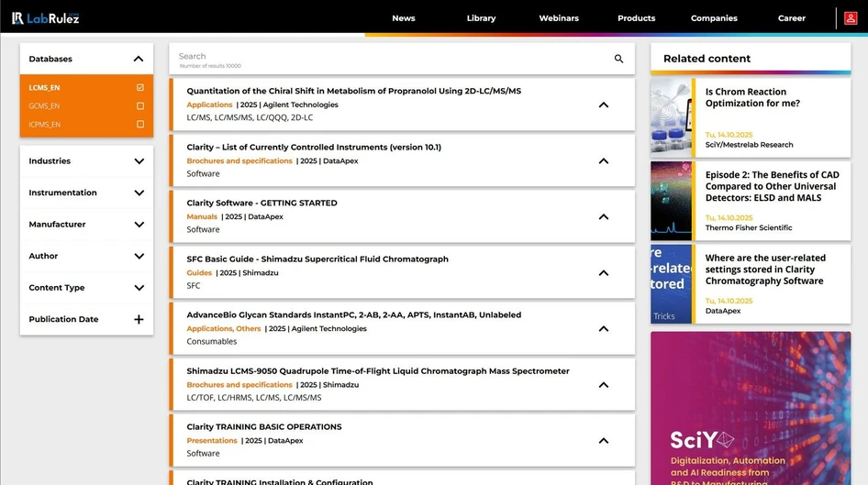Screen dimensions: 868x485
Task: Click the LabRulez logo
Action: click(45, 18)
